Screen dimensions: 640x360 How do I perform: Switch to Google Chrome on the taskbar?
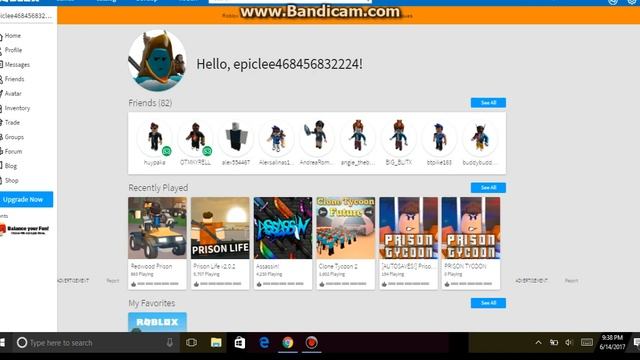click(288, 343)
